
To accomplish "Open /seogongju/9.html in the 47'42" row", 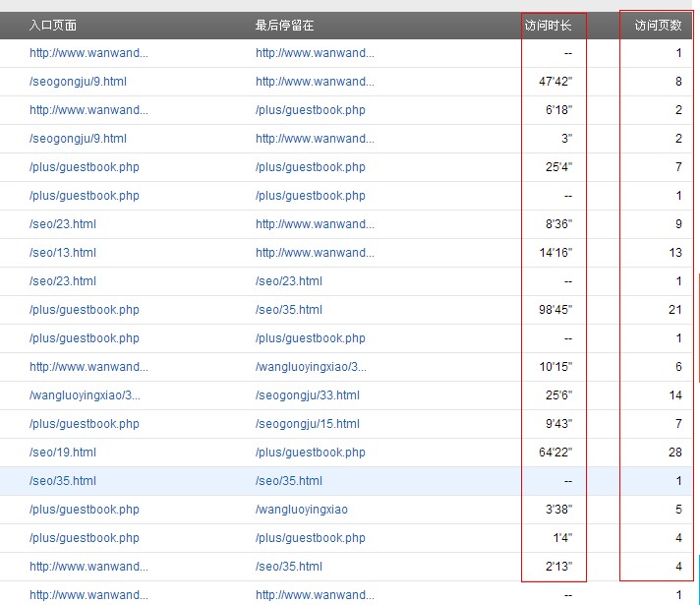I will pos(78,82).
